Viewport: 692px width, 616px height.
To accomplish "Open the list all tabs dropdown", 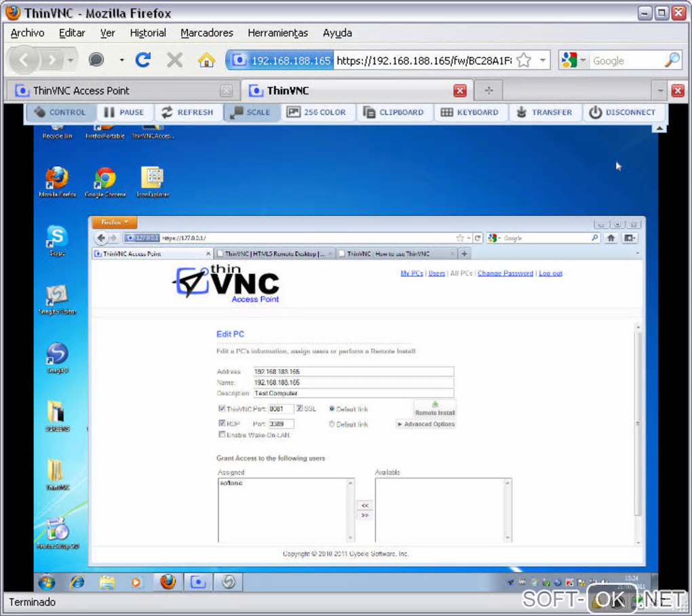I will click(x=660, y=91).
